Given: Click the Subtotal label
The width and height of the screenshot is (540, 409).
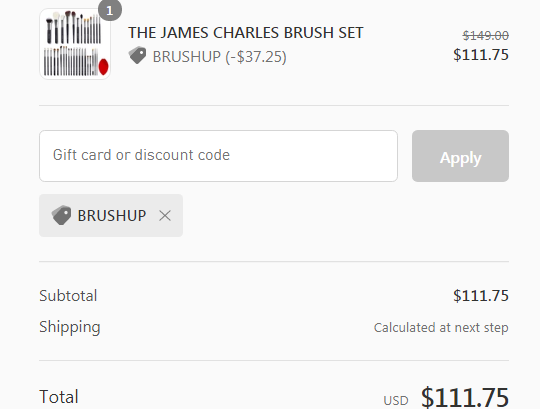Looking at the screenshot, I should 68,296.
